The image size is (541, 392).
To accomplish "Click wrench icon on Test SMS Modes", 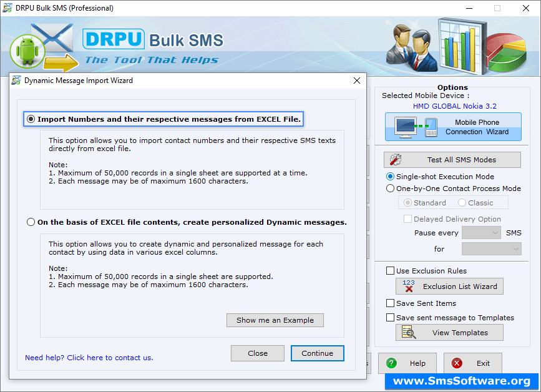I will [396, 159].
